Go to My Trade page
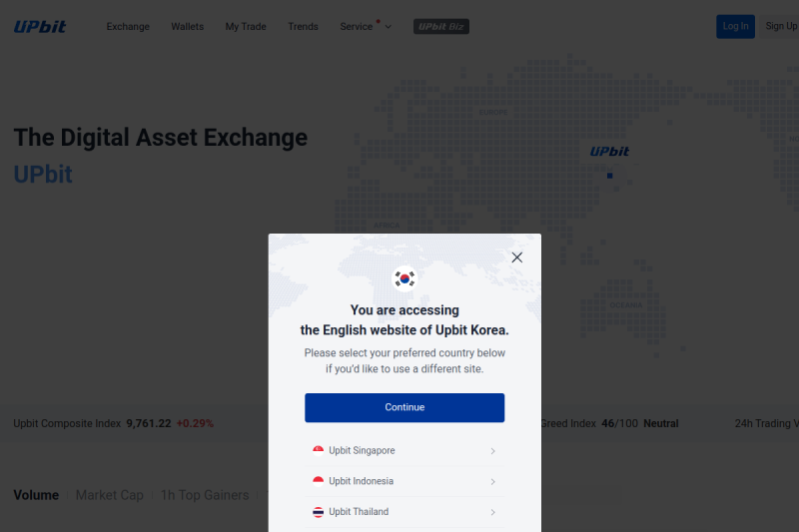The width and height of the screenshot is (799, 532). [x=246, y=27]
